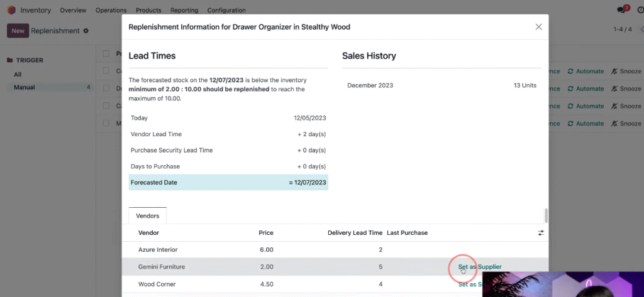This screenshot has width=644, height=297.
Task: Select the Vendors tab
Action: pyautogui.click(x=147, y=216)
